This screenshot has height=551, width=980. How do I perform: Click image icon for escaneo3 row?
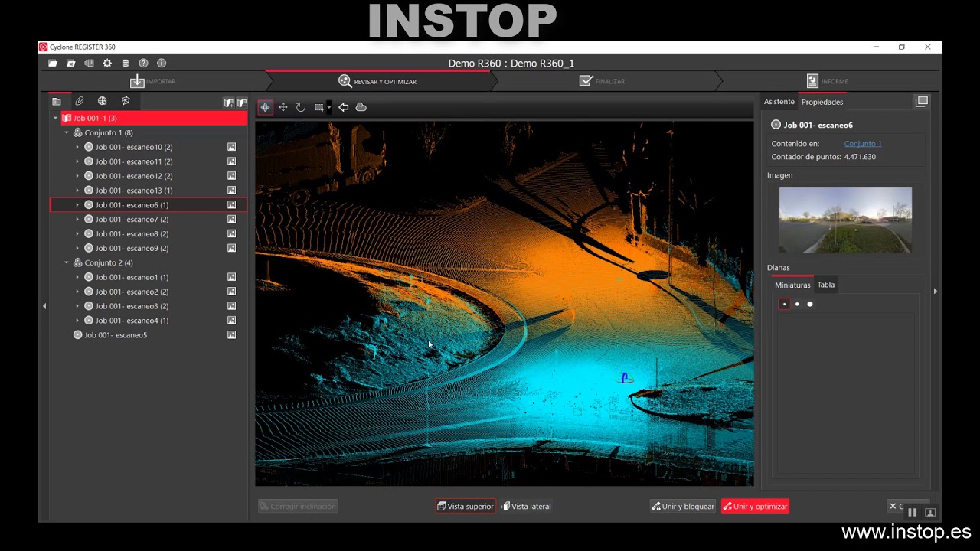point(231,306)
